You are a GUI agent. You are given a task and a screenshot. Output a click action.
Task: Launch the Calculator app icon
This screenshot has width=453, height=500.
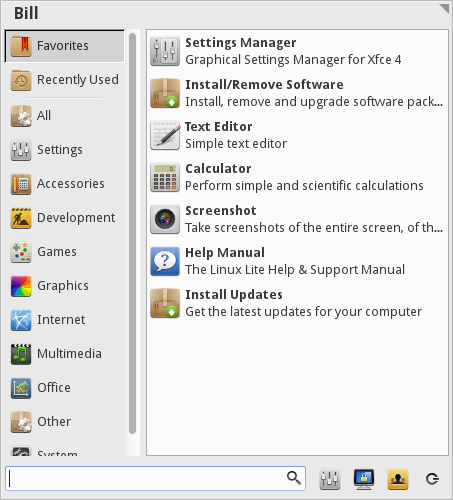(165, 177)
